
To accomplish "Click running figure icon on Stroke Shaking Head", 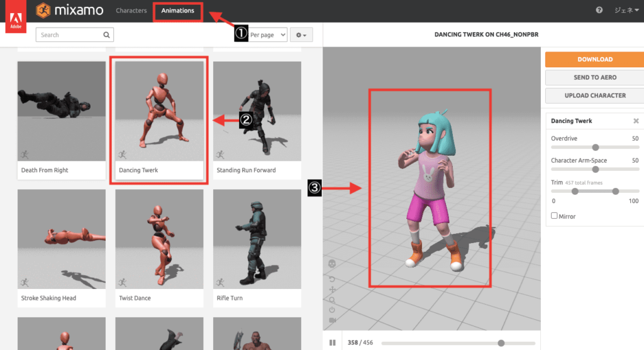I will (25, 282).
